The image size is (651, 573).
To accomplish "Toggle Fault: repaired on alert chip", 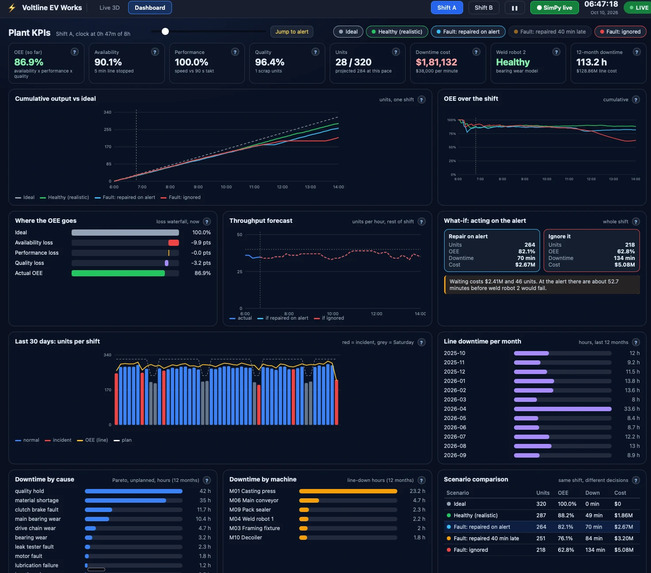I will tap(468, 32).
